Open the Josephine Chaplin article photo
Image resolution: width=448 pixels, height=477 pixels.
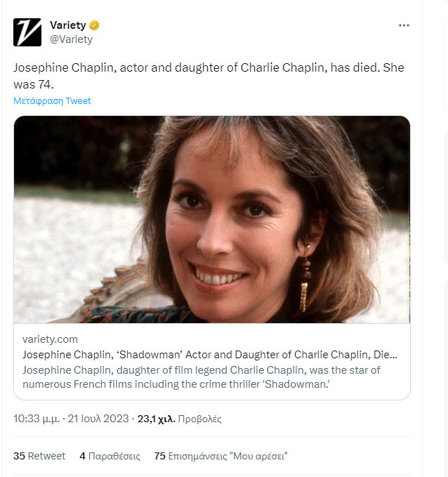click(x=211, y=219)
